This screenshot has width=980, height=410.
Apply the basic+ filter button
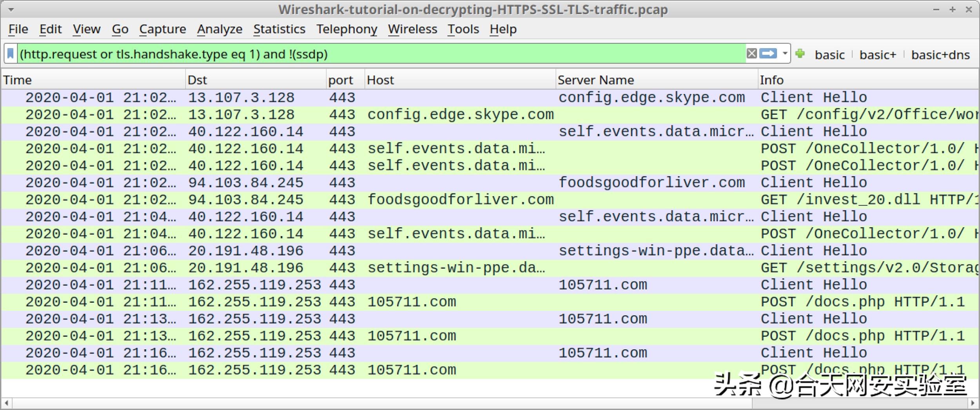tap(877, 55)
